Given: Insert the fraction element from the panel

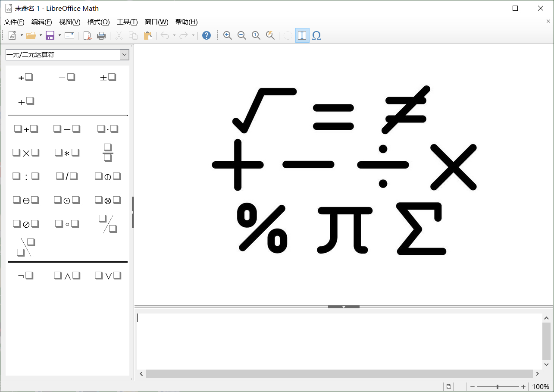Looking at the screenshot, I should pyautogui.click(x=108, y=152).
